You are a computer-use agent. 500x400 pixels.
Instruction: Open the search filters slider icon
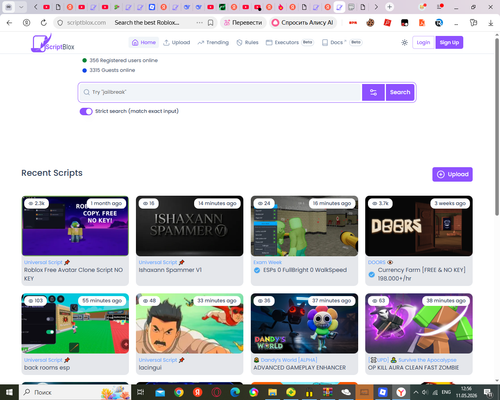(x=373, y=92)
